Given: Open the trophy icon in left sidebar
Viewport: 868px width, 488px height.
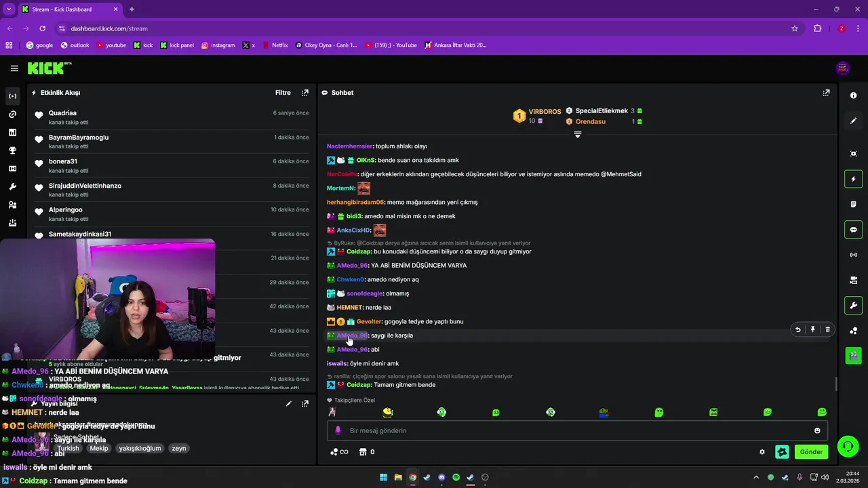Looking at the screenshot, I should point(12,150).
